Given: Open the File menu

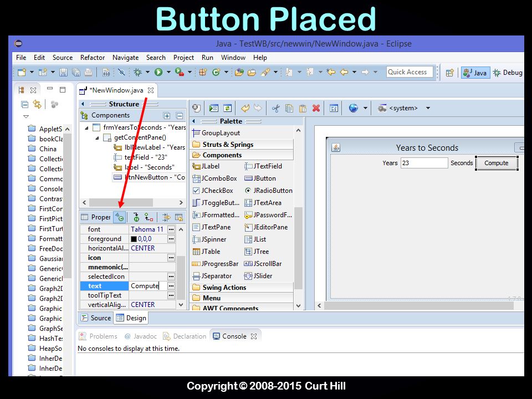Looking at the screenshot, I should click(x=21, y=58).
